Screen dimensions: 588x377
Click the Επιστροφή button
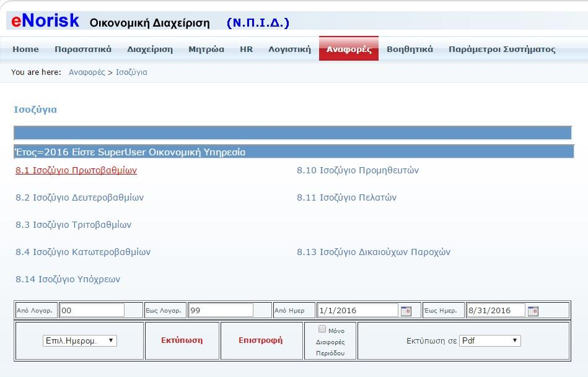click(261, 340)
